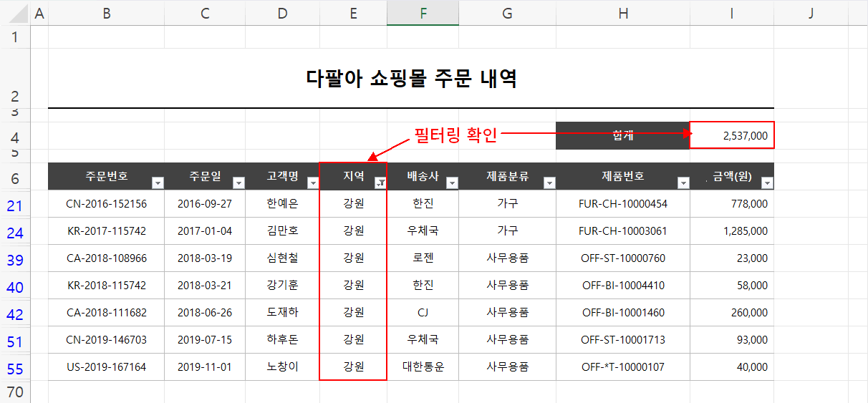Viewport: 868px width, 403px height.
Task: Select filtered row 24 header
Action: pyautogui.click(x=15, y=231)
